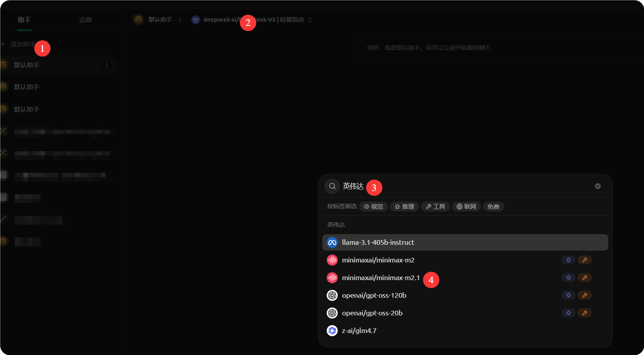Click the z-ai logo next to glm4.7

pyautogui.click(x=332, y=331)
